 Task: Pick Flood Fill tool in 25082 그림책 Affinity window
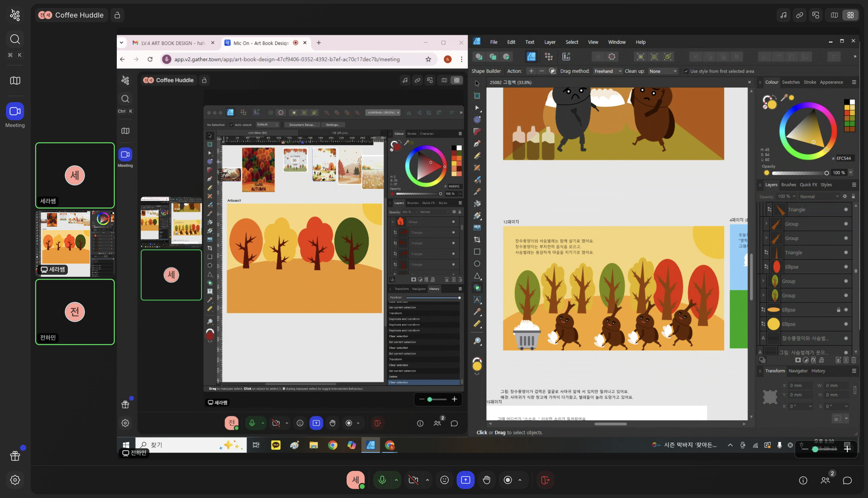coord(477,204)
